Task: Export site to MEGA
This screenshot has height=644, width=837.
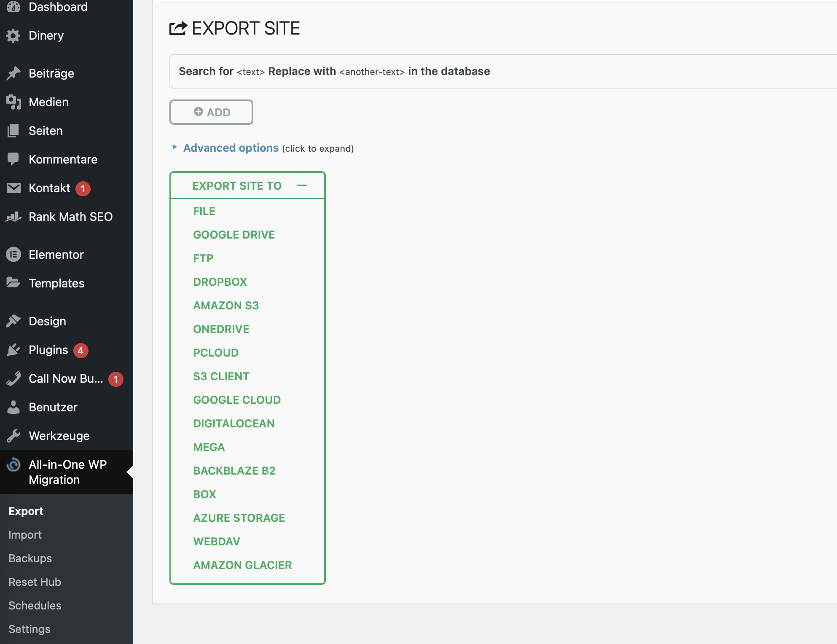Action: [209, 447]
